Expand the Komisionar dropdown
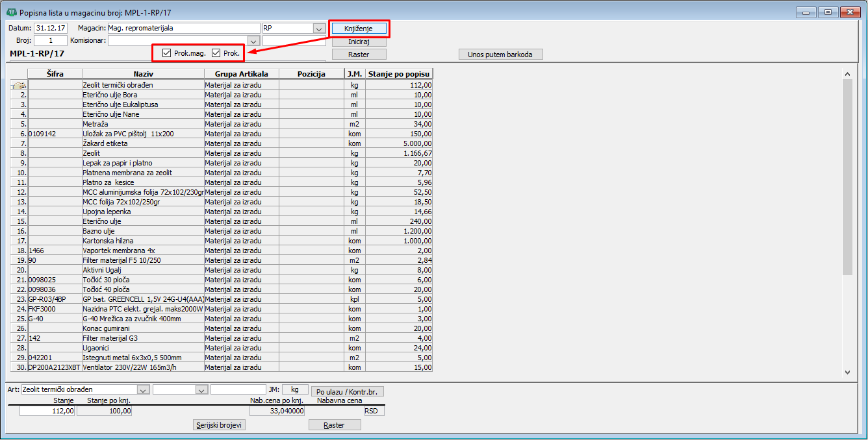This screenshot has width=868, height=440. pyautogui.click(x=254, y=41)
